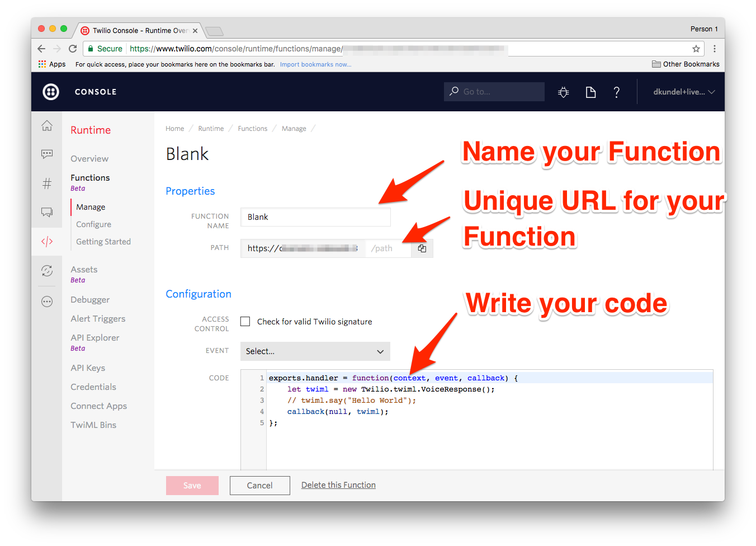Reload the page with refresh icon

tap(73, 49)
